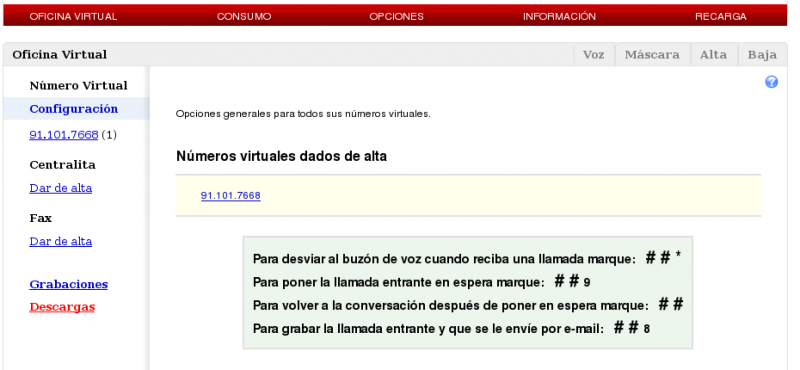Click the line about volver a la conversación
The width and height of the screenshot is (800, 370).
468,305
